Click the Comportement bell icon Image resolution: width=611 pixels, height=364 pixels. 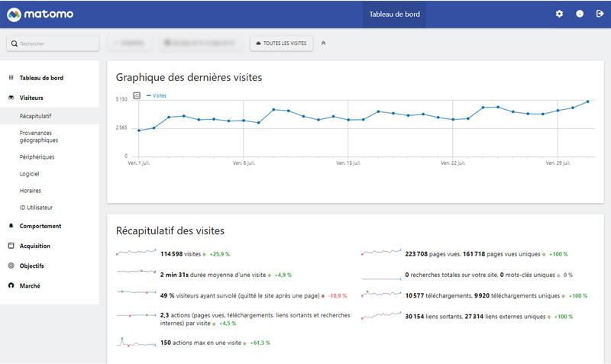11,226
